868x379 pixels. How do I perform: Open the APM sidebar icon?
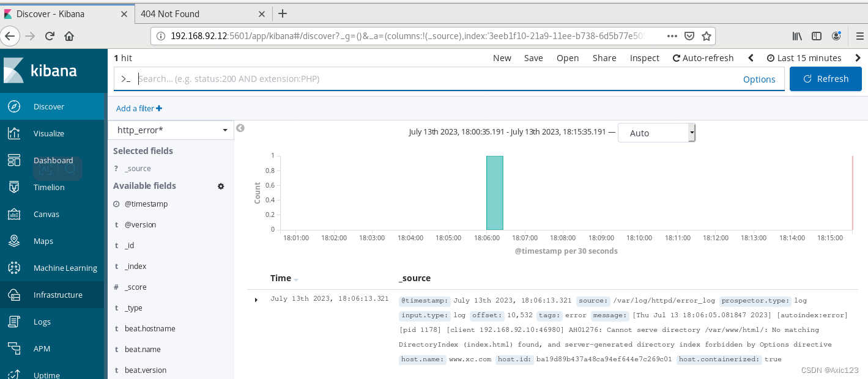tap(14, 348)
